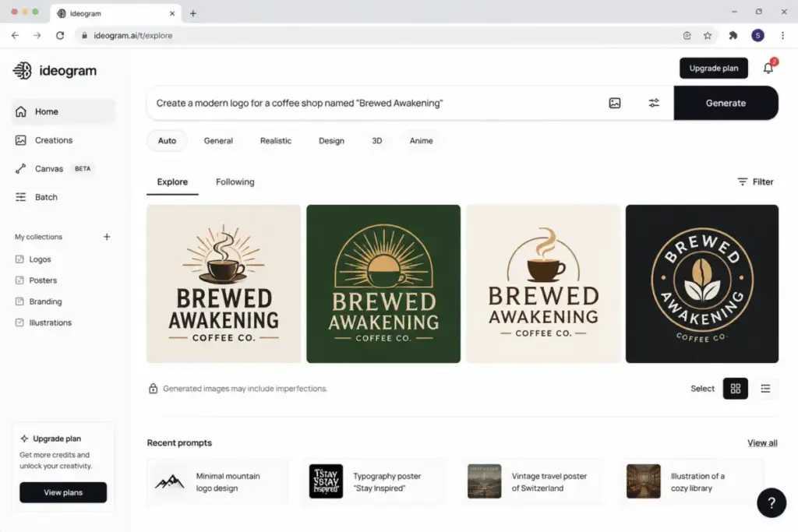Click the ideogram logo icon
The width and height of the screenshot is (798, 532).
(x=23, y=71)
